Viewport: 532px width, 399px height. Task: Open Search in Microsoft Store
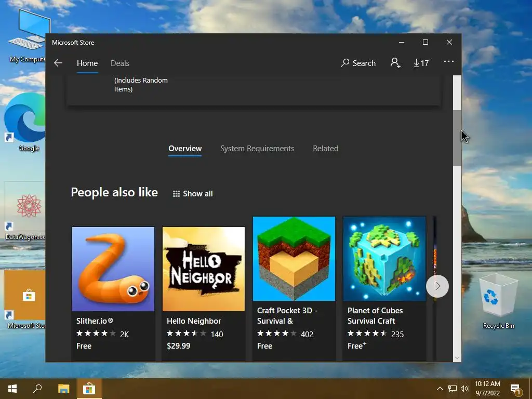click(358, 63)
